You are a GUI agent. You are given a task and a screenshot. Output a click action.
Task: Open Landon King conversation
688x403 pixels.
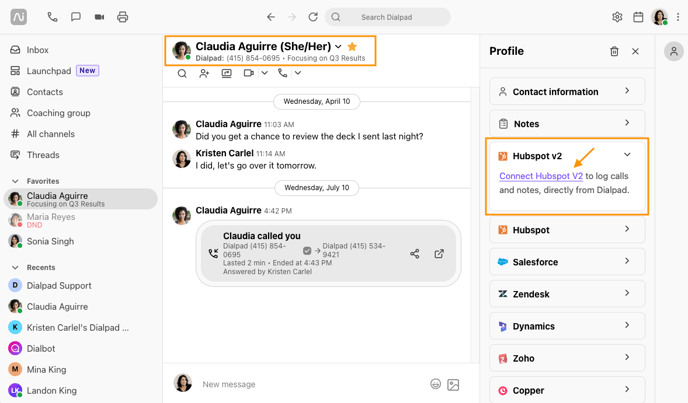(x=81, y=390)
